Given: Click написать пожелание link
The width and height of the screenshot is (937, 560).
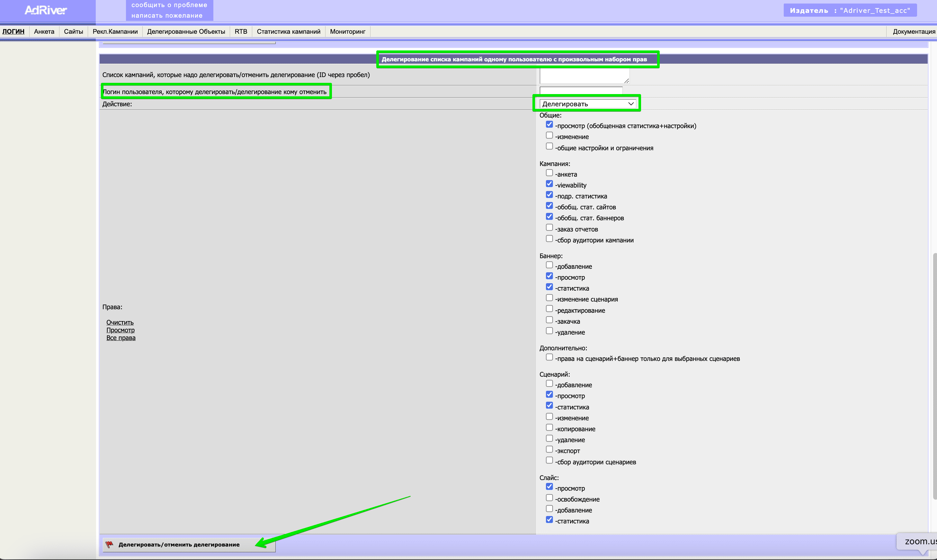Looking at the screenshot, I should (x=167, y=15).
